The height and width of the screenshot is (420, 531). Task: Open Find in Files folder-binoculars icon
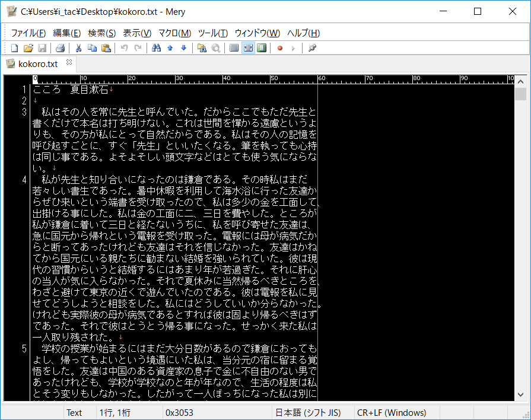[x=202, y=48]
